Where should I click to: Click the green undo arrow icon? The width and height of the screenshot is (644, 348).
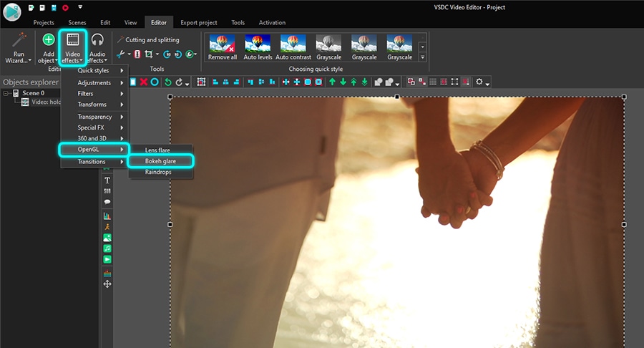click(x=167, y=82)
